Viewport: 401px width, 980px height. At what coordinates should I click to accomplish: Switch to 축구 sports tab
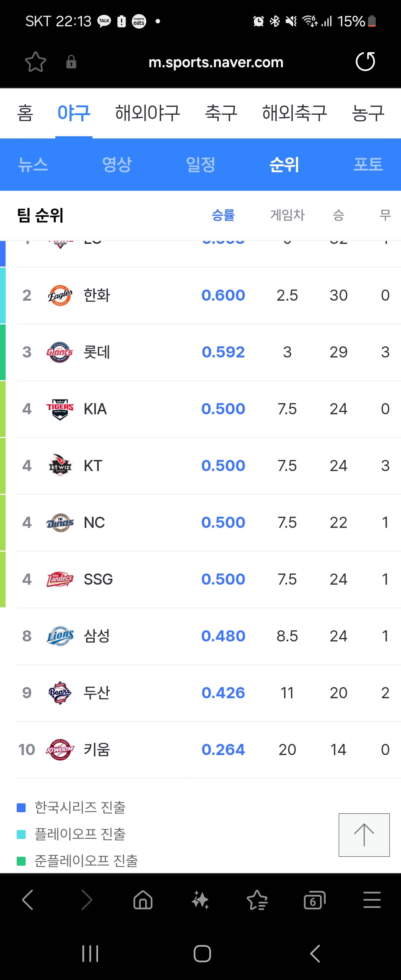[221, 113]
